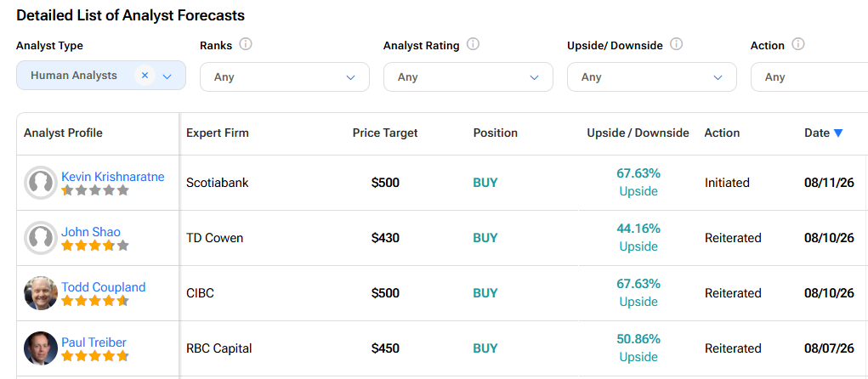Click Todd Coupland's profile photo

click(x=41, y=293)
